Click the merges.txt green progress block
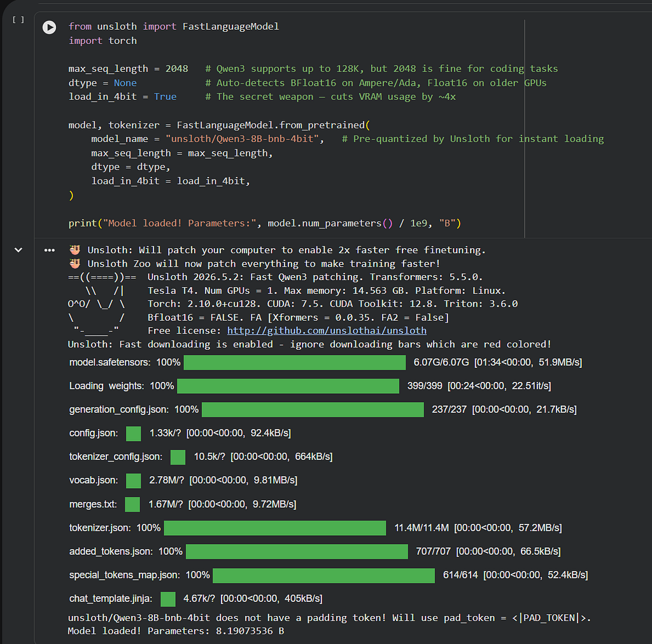Viewport: 652px width, 644px height. coord(132,505)
